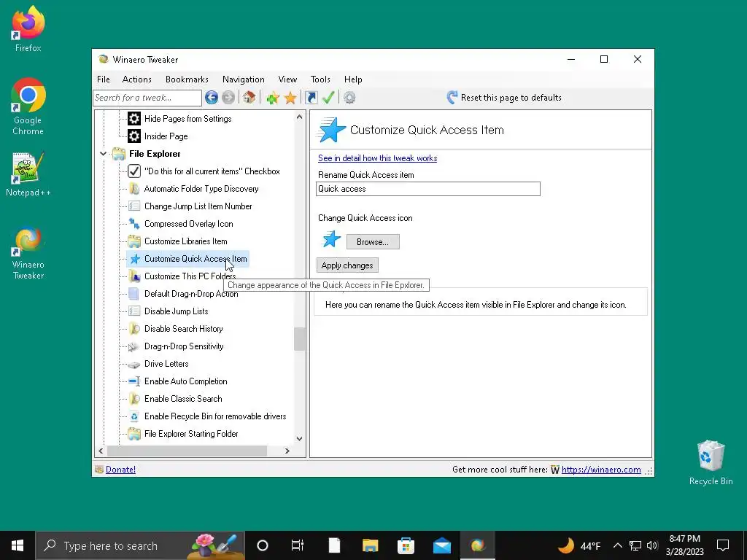Click the Drive Letters drive icon

(x=134, y=365)
